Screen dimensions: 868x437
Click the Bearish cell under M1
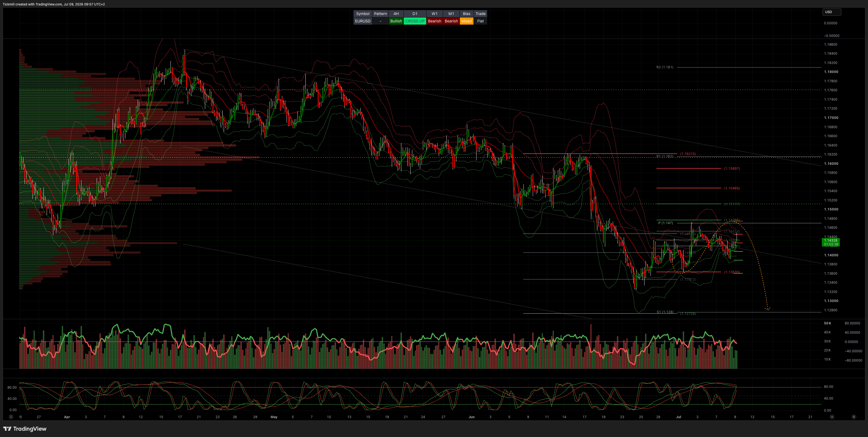click(x=451, y=21)
